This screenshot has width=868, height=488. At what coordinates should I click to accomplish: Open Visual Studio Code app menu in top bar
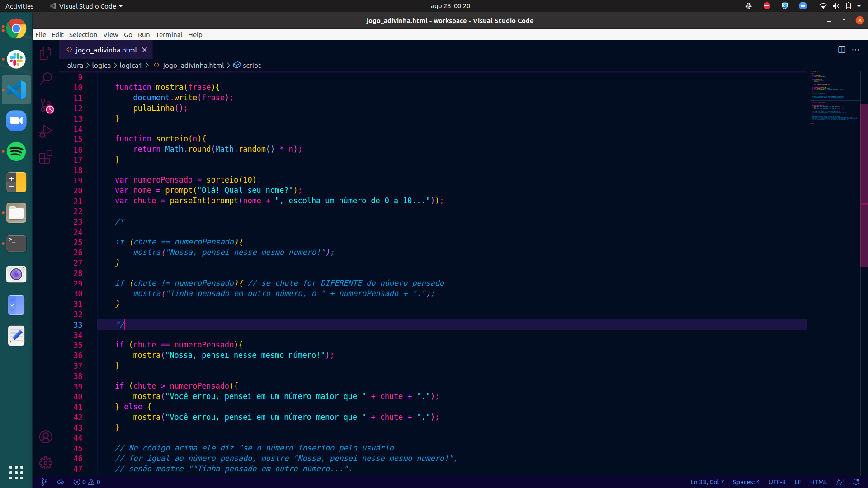pos(86,6)
